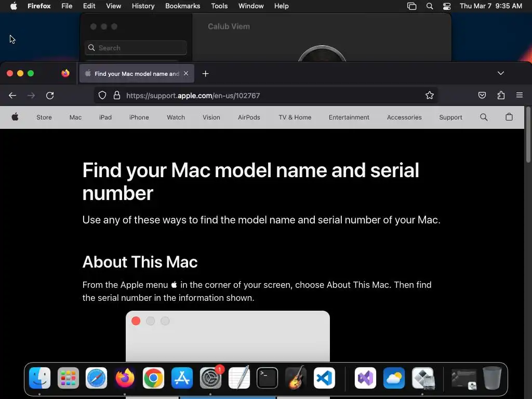532x399 pixels.
Task: Open the Firefox menu in menu bar
Action: tap(39, 6)
